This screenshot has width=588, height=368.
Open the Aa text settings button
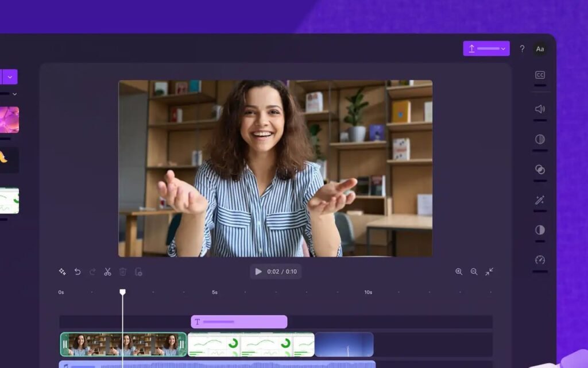(x=540, y=49)
